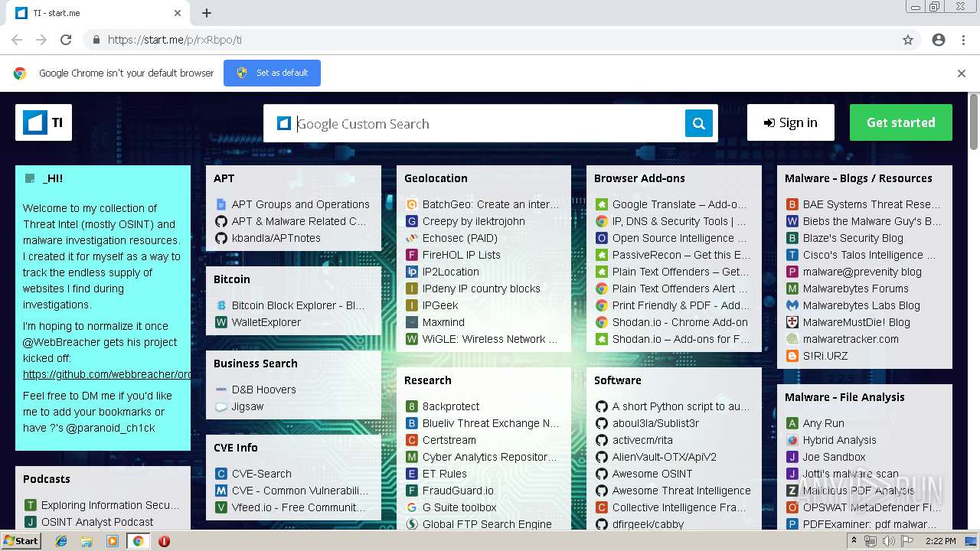
Task: Click the G Suite toolbox Google icon
Action: [411, 507]
